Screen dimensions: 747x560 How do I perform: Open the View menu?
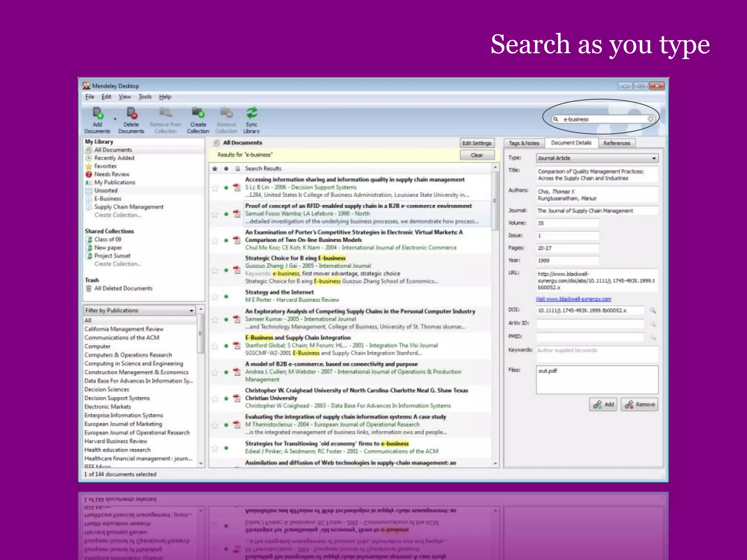click(x=125, y=97)
